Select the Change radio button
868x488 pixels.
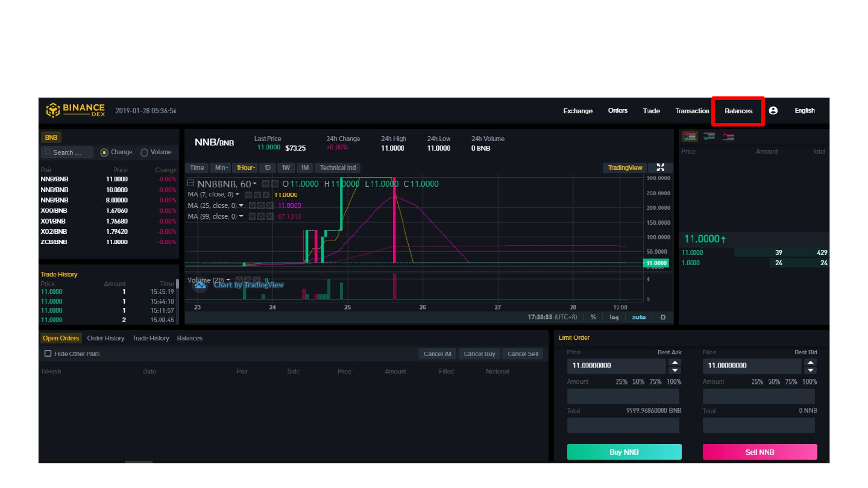click(104, 152)
